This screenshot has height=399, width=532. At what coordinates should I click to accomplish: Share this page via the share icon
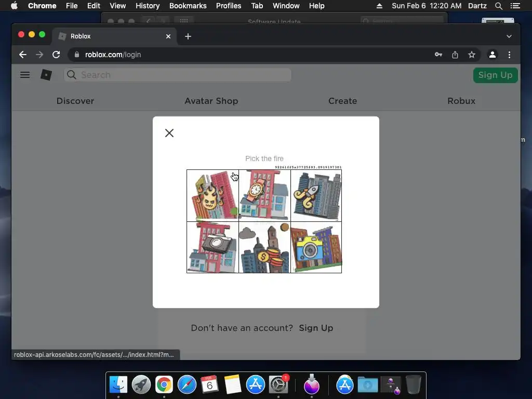point(455,55)
